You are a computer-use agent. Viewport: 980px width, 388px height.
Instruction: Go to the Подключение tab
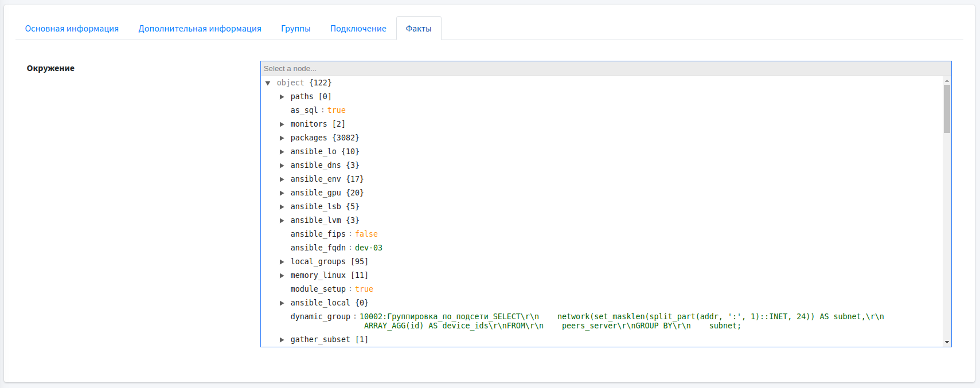(x=358, y=29)
